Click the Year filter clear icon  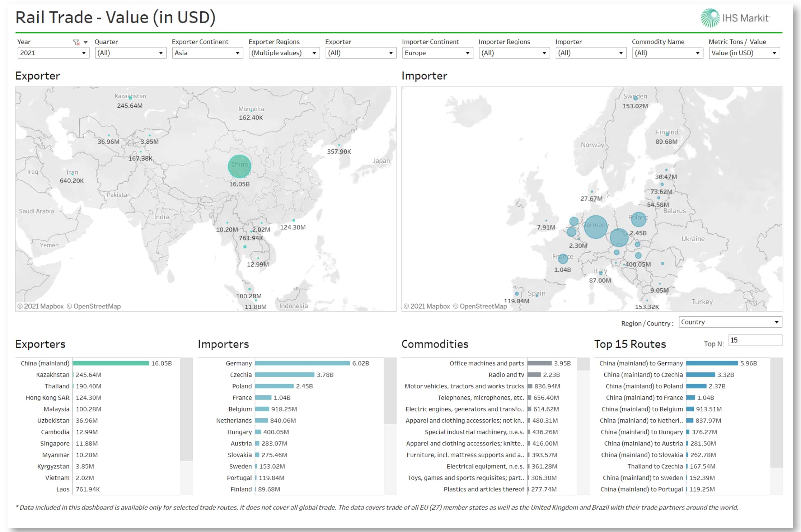point(76,42)
